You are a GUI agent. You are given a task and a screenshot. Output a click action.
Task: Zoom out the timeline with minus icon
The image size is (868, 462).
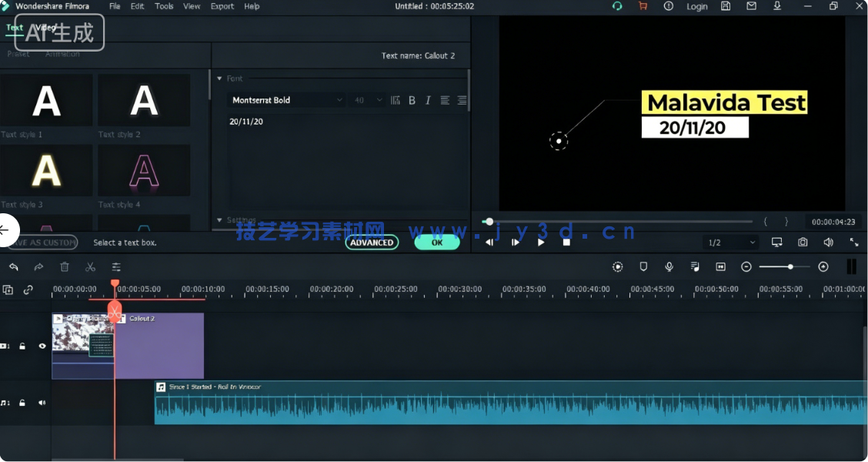point(746,267)
